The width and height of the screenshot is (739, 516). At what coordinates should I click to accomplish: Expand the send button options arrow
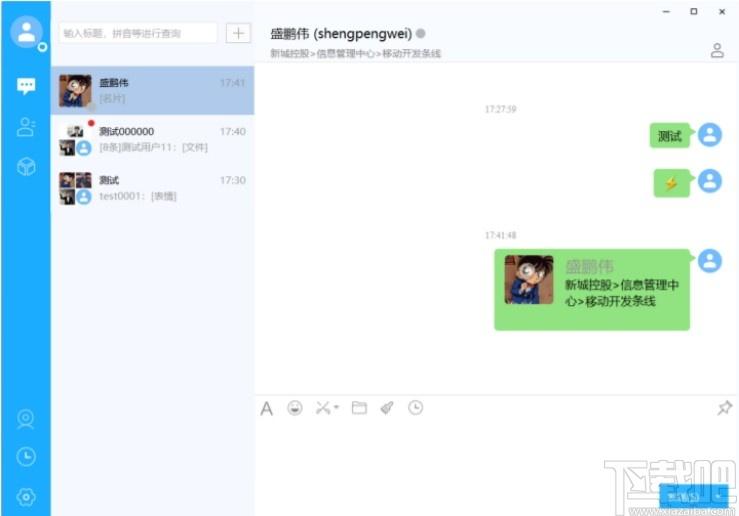tap(719, 496)
